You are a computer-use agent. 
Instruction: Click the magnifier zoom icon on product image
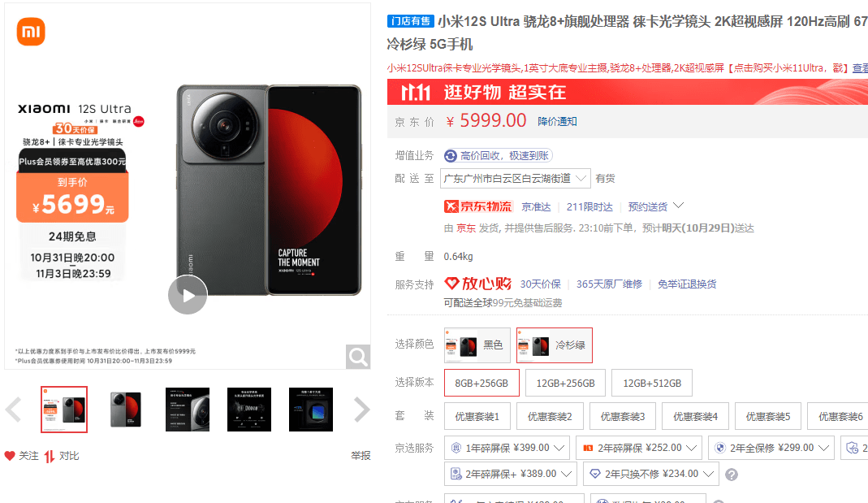click(x=357, y=357)
